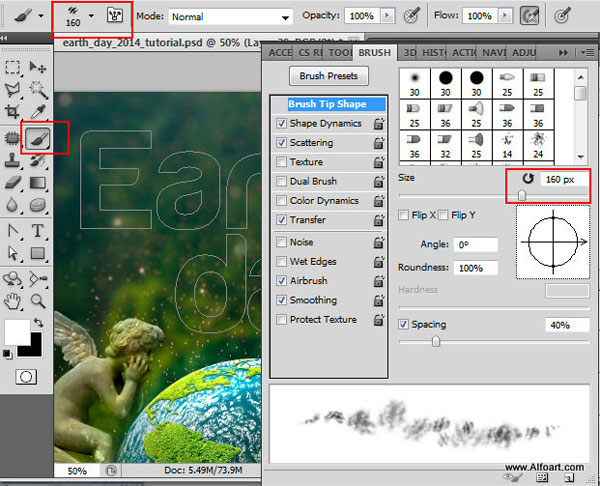Select the Zoom tool
Image resolution: width=600 pixels, height=486 pixels.
point(38,301)
